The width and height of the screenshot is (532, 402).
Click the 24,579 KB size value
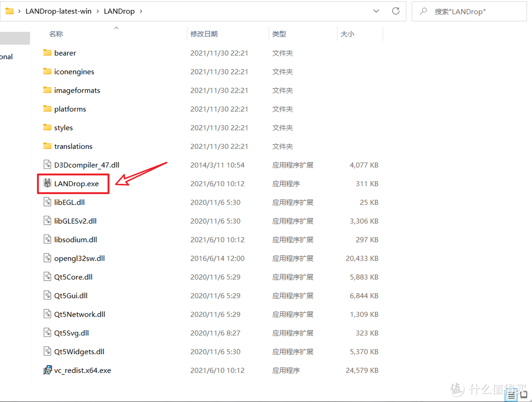point(362,370)
